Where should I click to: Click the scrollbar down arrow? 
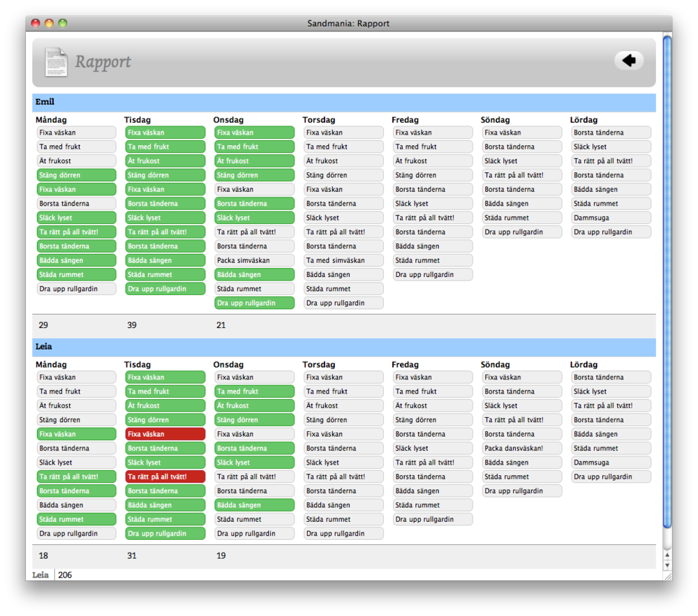coord(667,564)
